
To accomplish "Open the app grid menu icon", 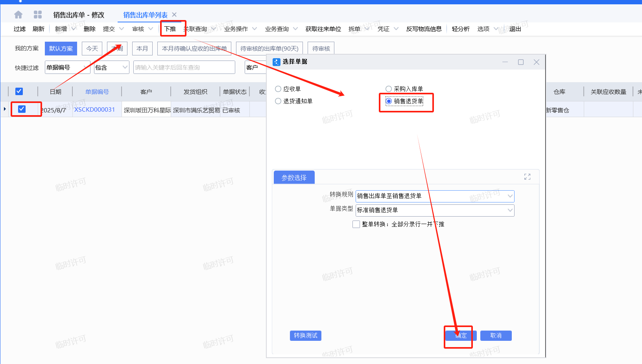I will pyautogui.click(x=38, y=15).
